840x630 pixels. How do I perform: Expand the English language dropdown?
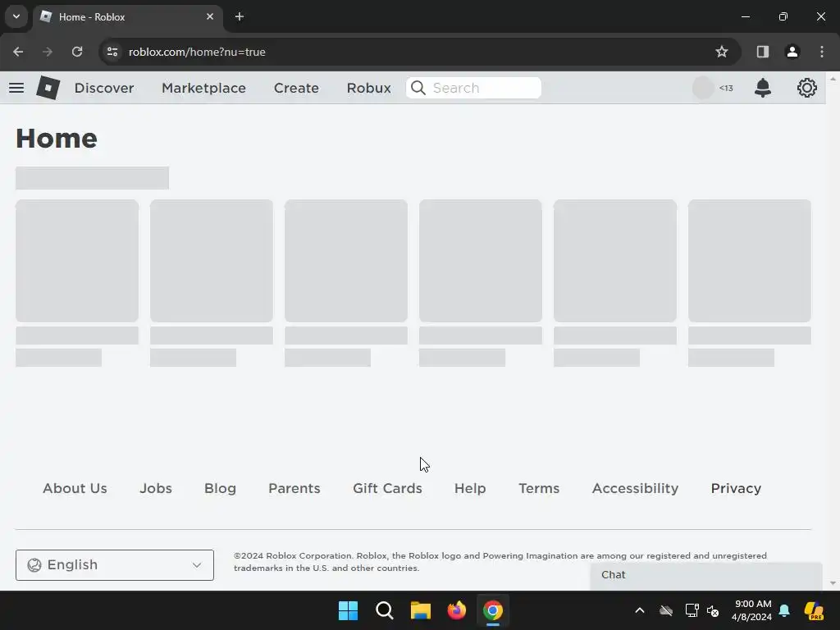115,565
